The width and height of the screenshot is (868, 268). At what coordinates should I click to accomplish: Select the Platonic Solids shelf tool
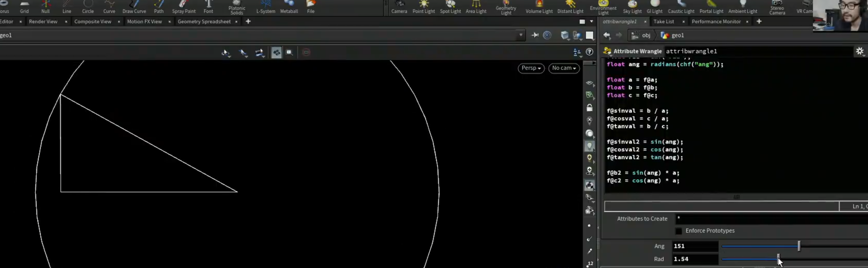pyautogui.click(x=237, y=8)
